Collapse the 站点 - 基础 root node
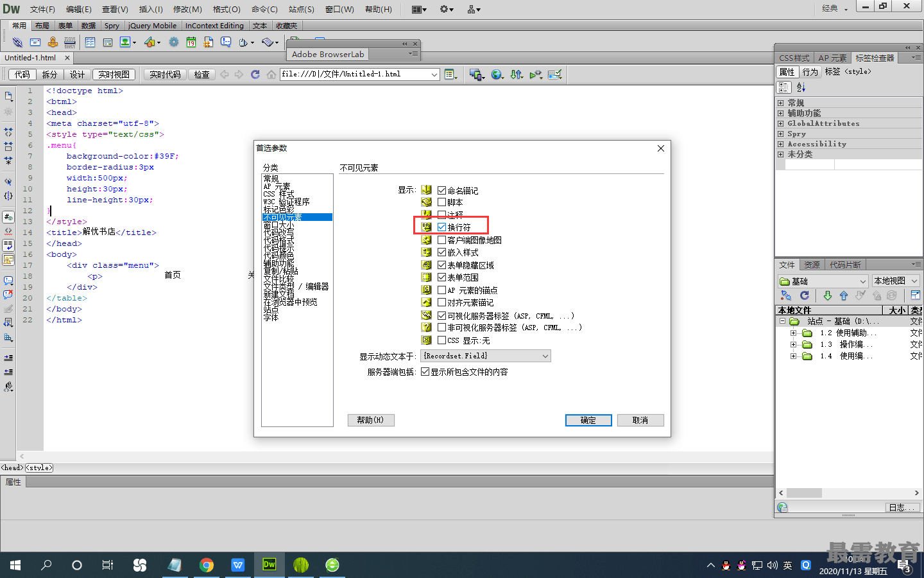 coord(782,321)
